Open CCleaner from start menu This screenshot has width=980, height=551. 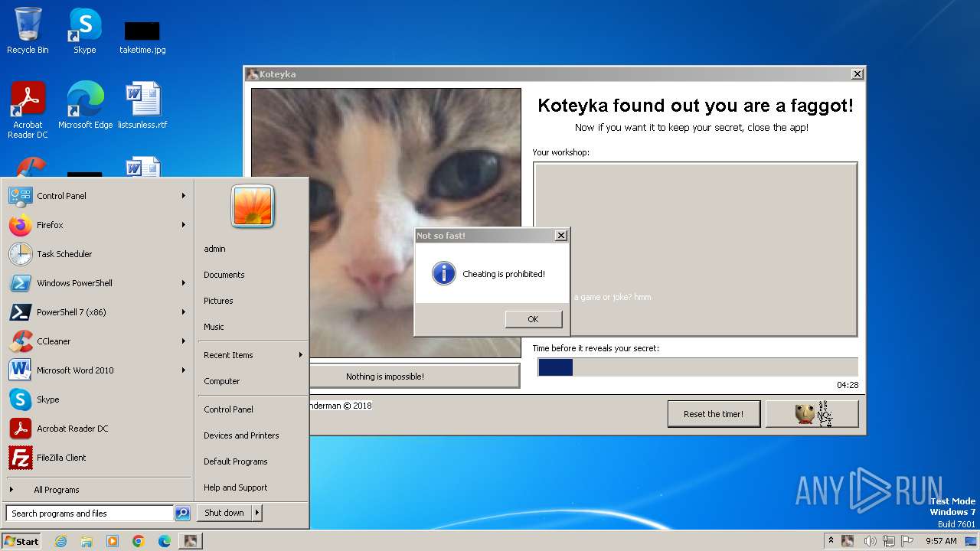point(97,341)
